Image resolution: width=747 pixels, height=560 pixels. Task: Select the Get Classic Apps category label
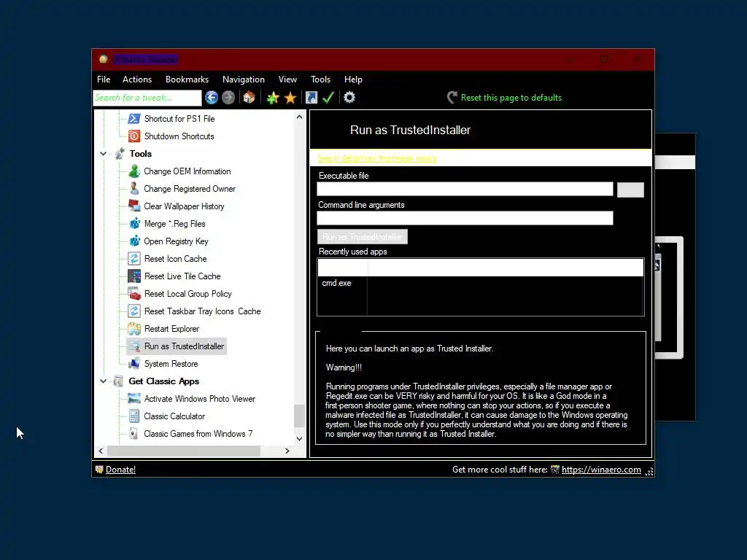(164, 381)
